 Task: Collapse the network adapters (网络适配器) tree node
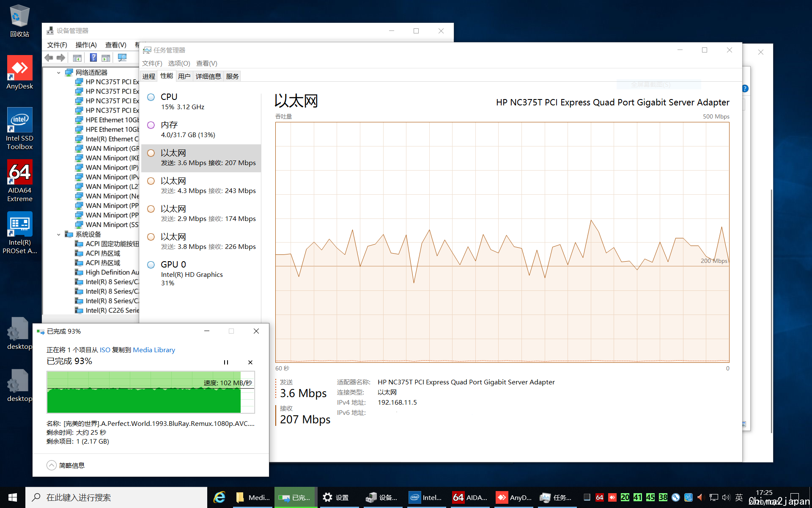coord(59,73)
